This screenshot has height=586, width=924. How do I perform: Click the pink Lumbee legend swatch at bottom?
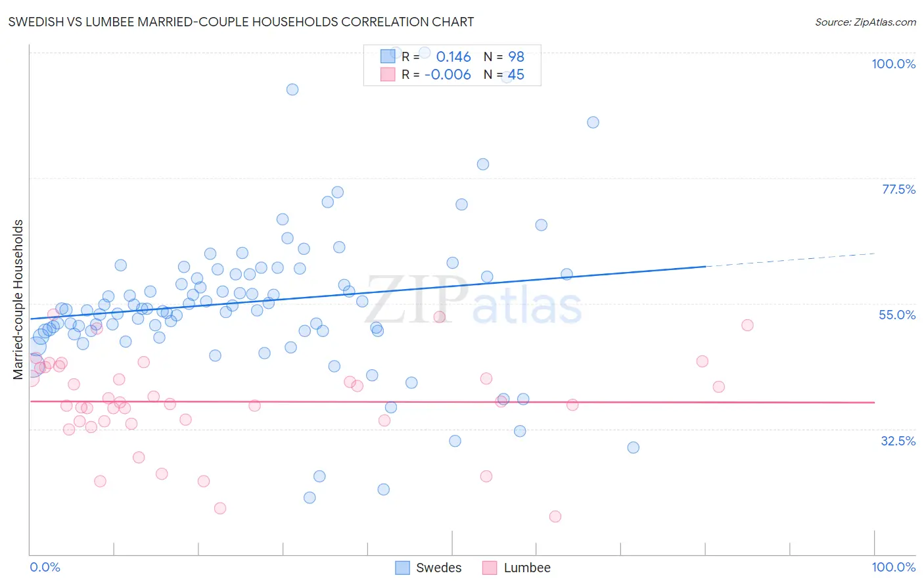490,568
